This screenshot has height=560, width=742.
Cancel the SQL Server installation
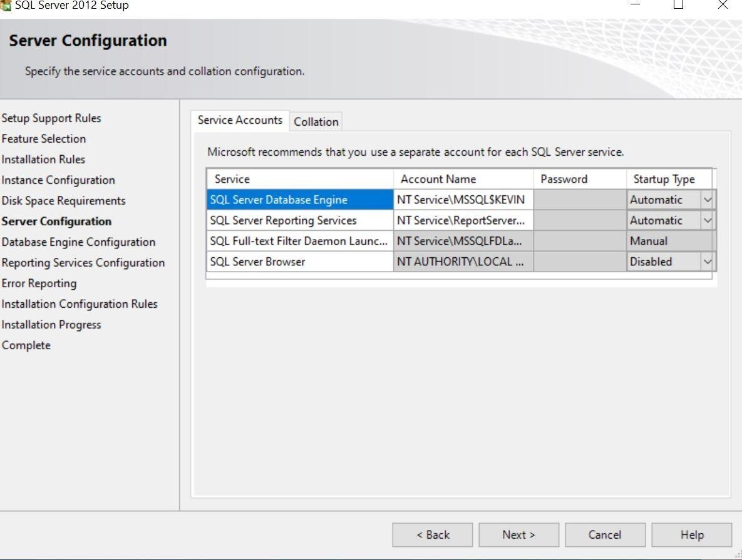(604, 534)
